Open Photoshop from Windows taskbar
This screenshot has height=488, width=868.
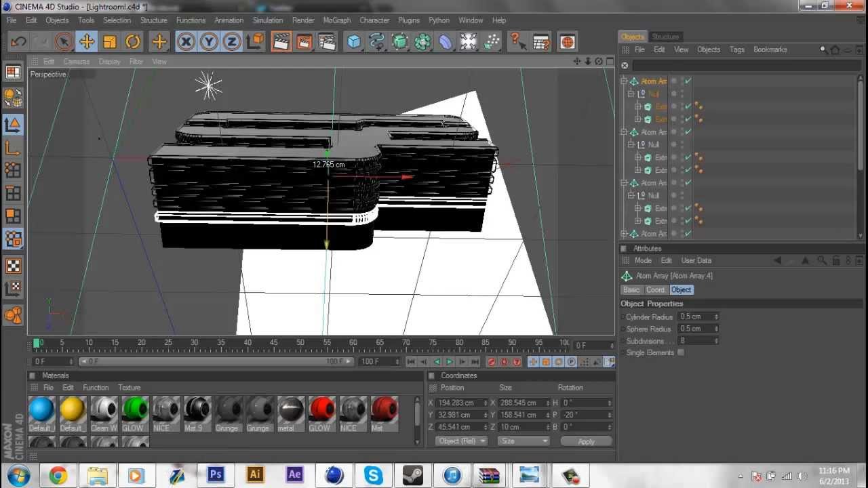[x=216, y=474]
